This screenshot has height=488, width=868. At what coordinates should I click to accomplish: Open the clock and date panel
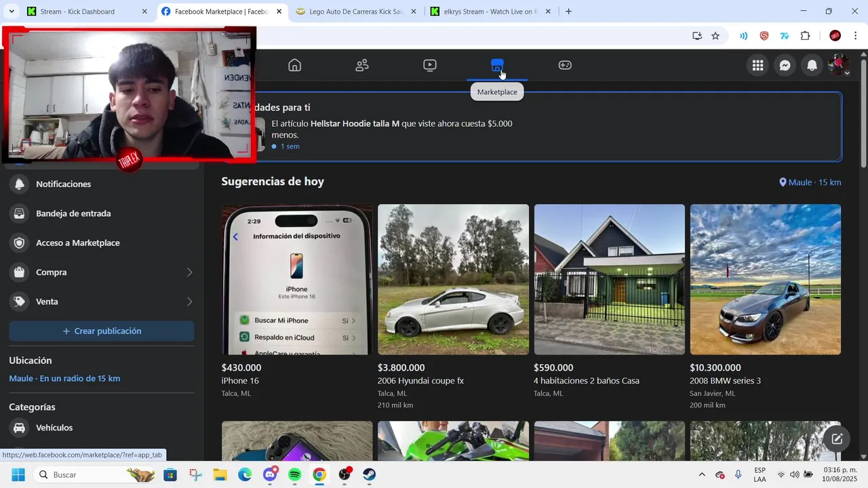pyautogui.click(x=840, y=474)
